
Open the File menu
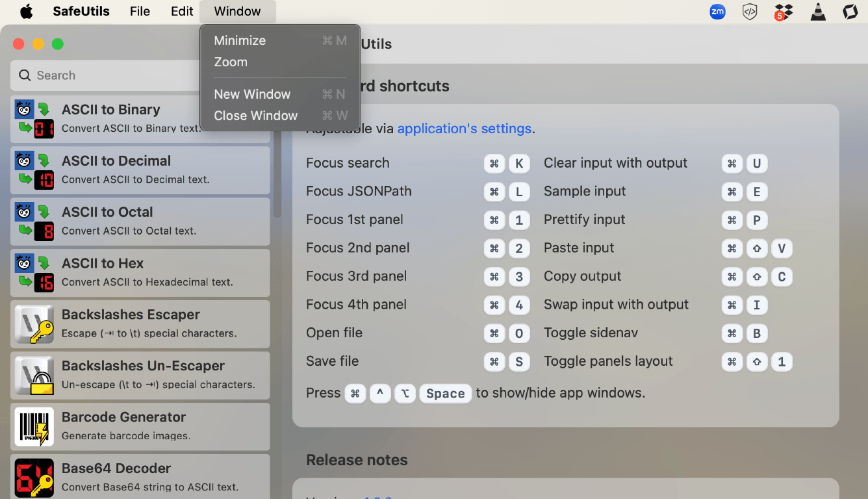point(140,11)
